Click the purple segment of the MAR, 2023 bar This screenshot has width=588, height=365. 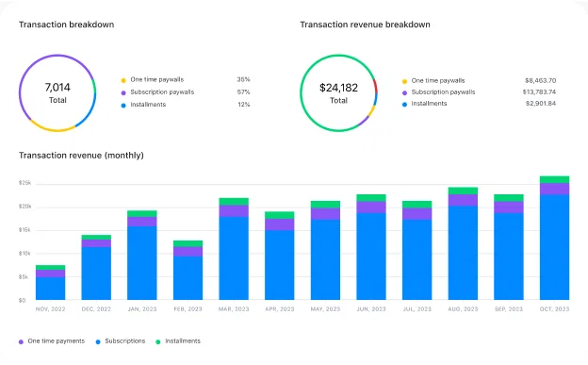click(x=234, y=211)
